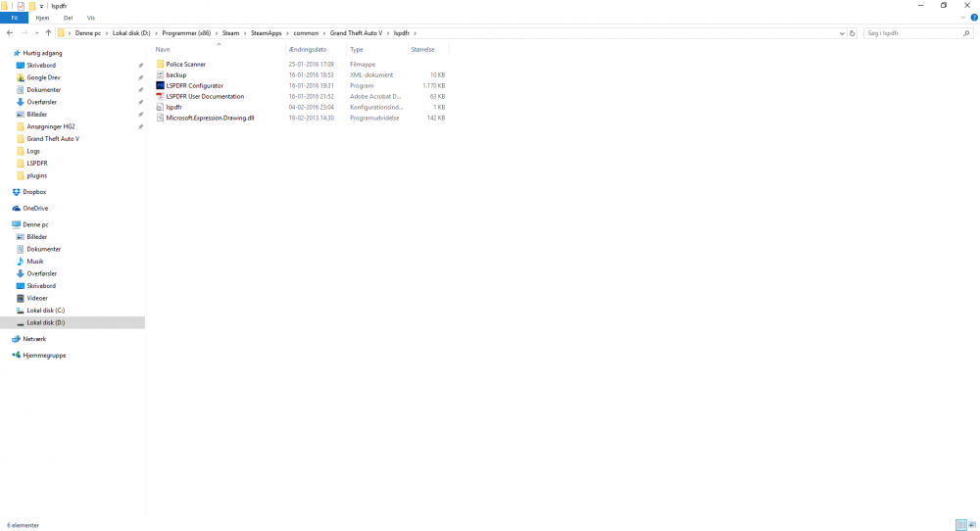Expand the address bar previous locations dropdown
This screenshot has height=531, width=980.
coord(841,33)
